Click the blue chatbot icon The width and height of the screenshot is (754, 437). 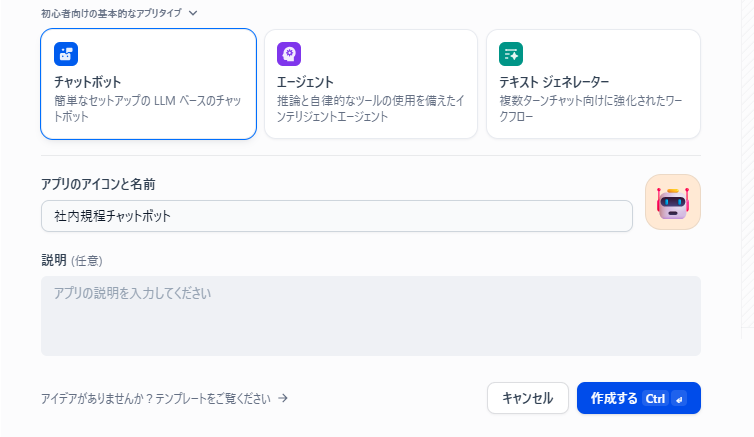click(66, 54)
